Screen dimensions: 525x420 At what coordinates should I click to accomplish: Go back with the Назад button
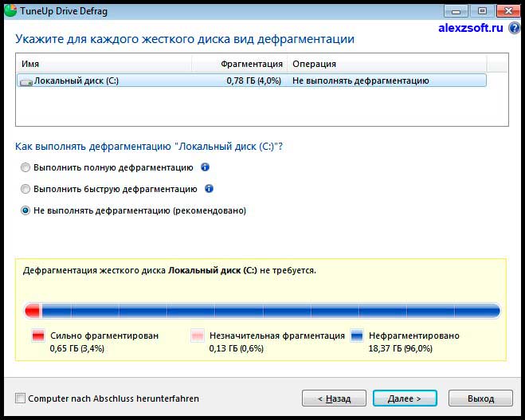coord(334,398)
